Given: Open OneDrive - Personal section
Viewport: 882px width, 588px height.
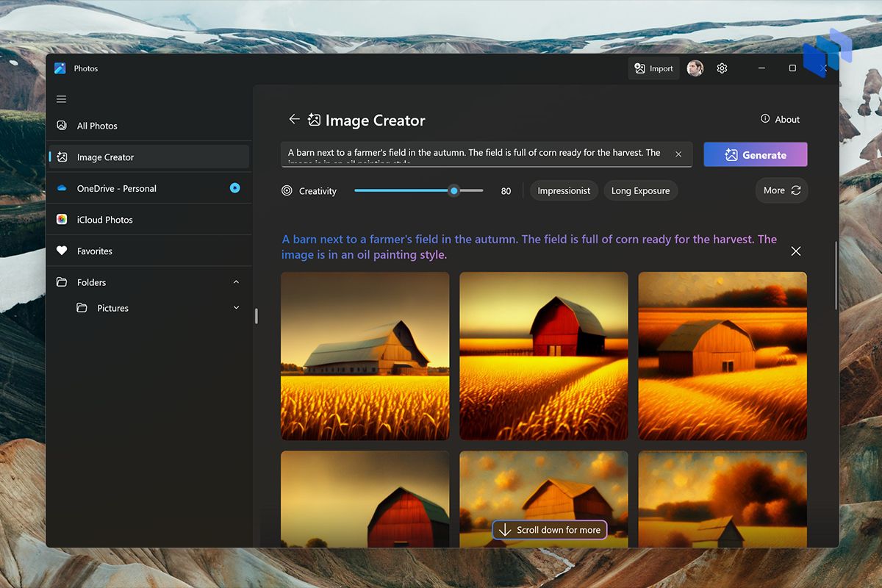Looking at the screenshot, I should (x=149, y=188).
